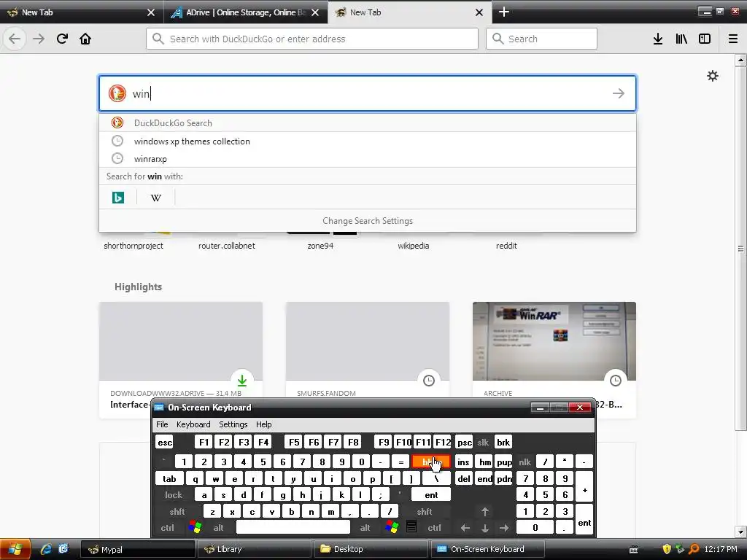
Task: Open the wikipedia top site
Action: point(413,245)
